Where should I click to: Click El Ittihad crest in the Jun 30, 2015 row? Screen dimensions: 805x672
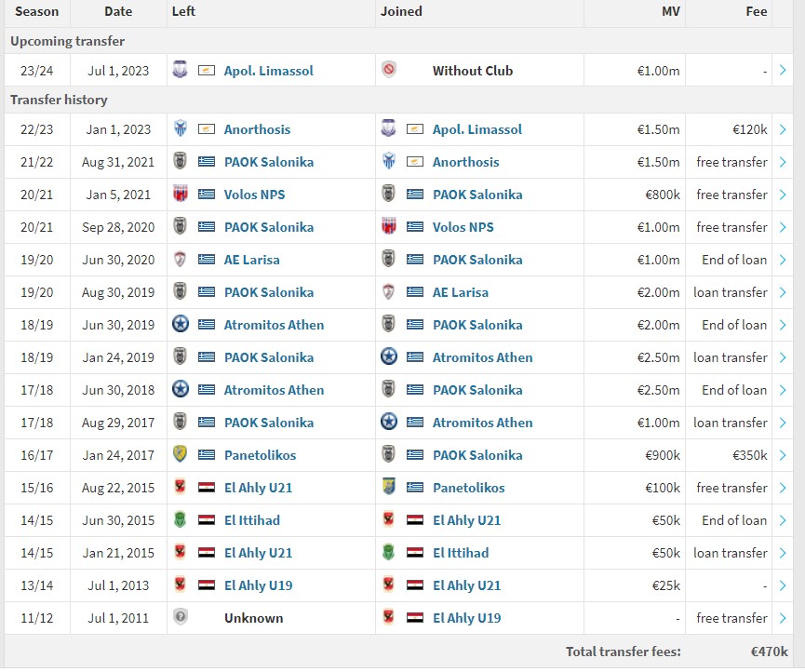(x=181, y=519)
